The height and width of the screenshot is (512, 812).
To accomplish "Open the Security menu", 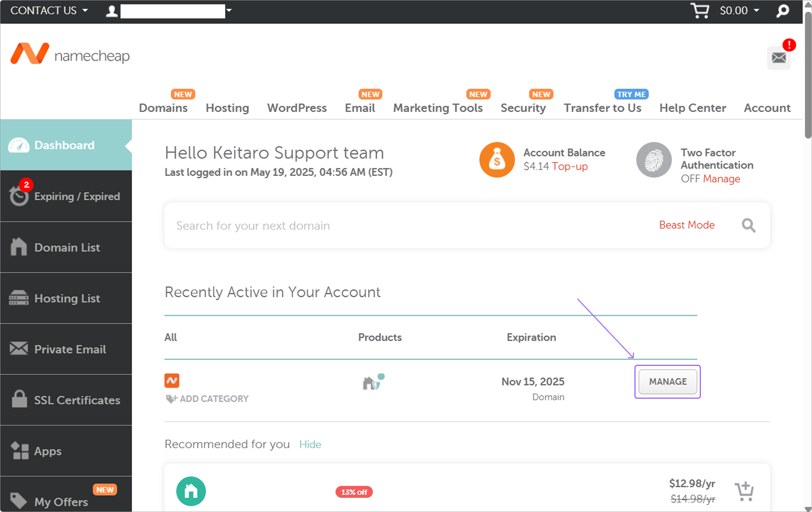I will tap(523, 108).
